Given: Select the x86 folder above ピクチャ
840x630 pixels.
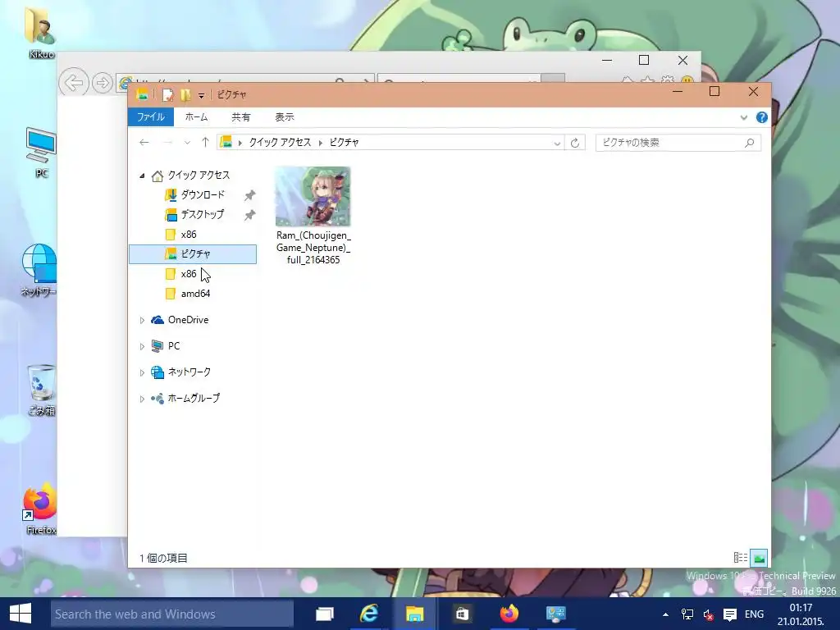Looking at the screenshot, I should coord(188,235).
